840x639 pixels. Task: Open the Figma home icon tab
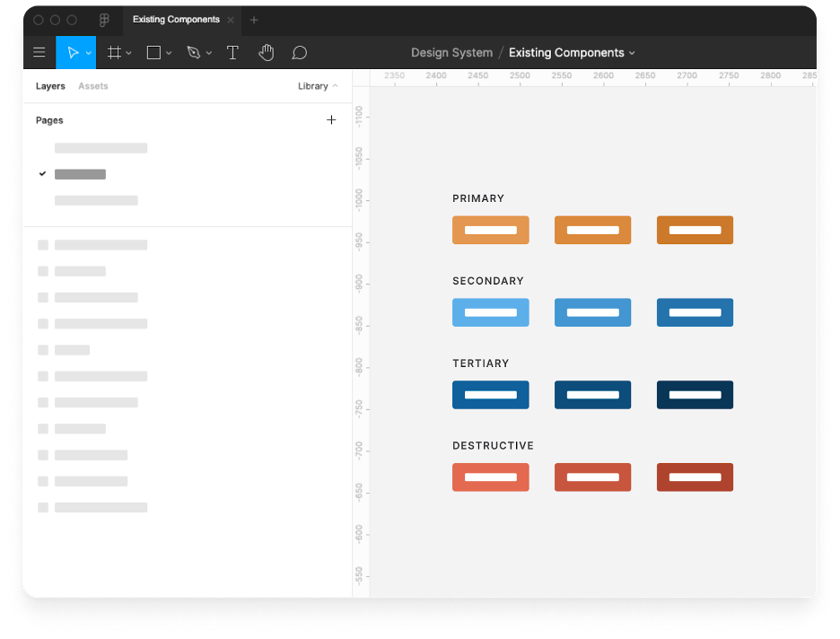click(104, 20)
